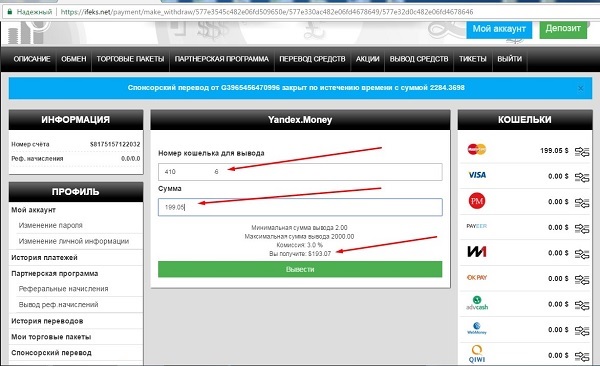Click the 0.00 $ balance in QIWI row
The height and width of the screenshot is (366, 600).
pyautogui.click(x=558, y=355)
